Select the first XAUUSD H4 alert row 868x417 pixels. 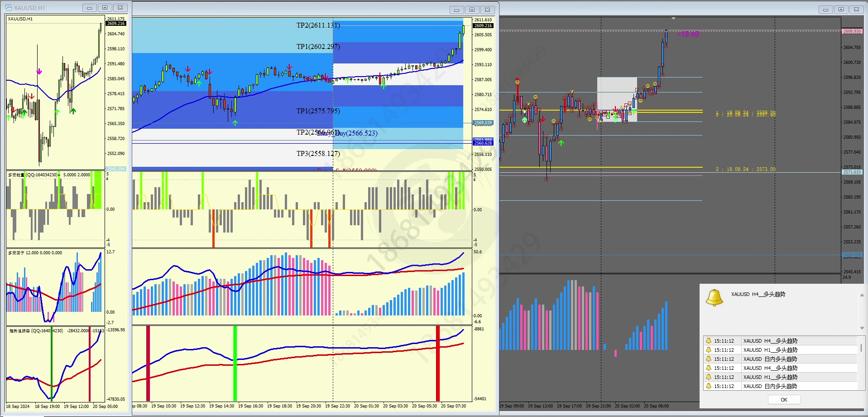click(780, 341)
